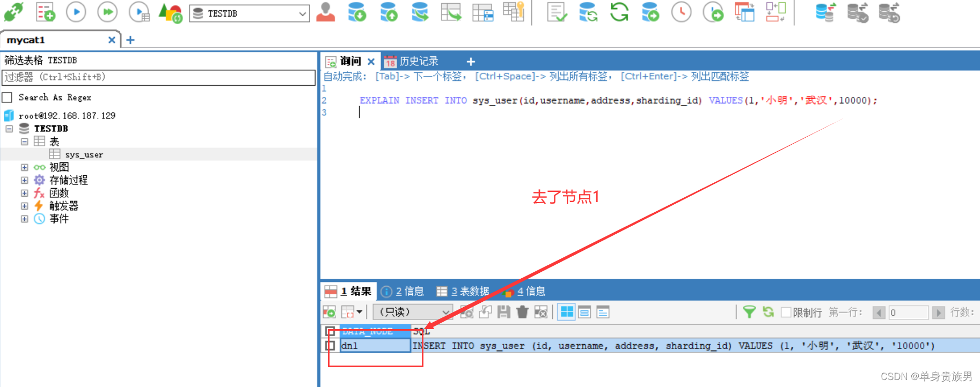This screenshot has width=980, height=387.
Task: Click the format/refresh shapes icon
Action: pos(171,12)
